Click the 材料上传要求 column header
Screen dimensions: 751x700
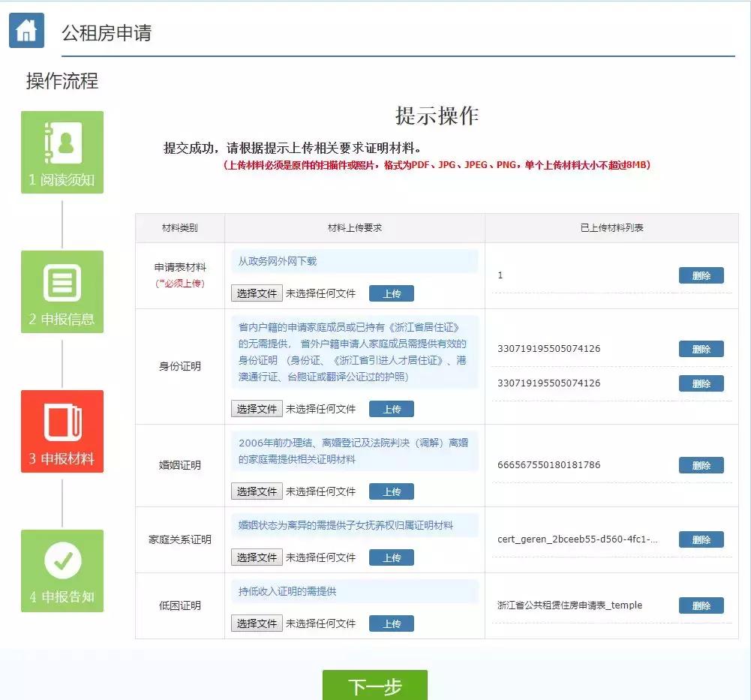tap(355, 229)
